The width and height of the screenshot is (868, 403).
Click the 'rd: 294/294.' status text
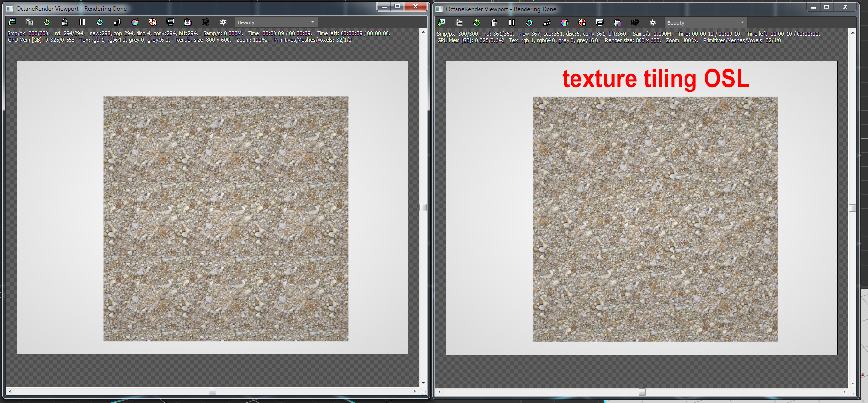pyautogui.click(x=69, y=33)
